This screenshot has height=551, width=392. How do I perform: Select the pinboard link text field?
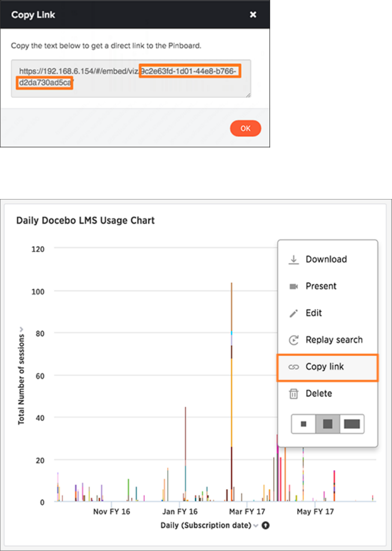(x=131, y=78)
